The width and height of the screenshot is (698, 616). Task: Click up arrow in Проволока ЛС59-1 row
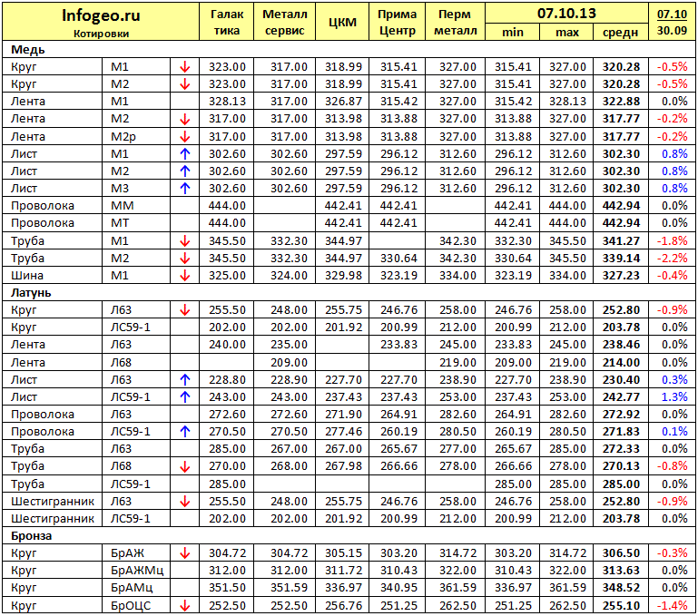pos(185,432)
